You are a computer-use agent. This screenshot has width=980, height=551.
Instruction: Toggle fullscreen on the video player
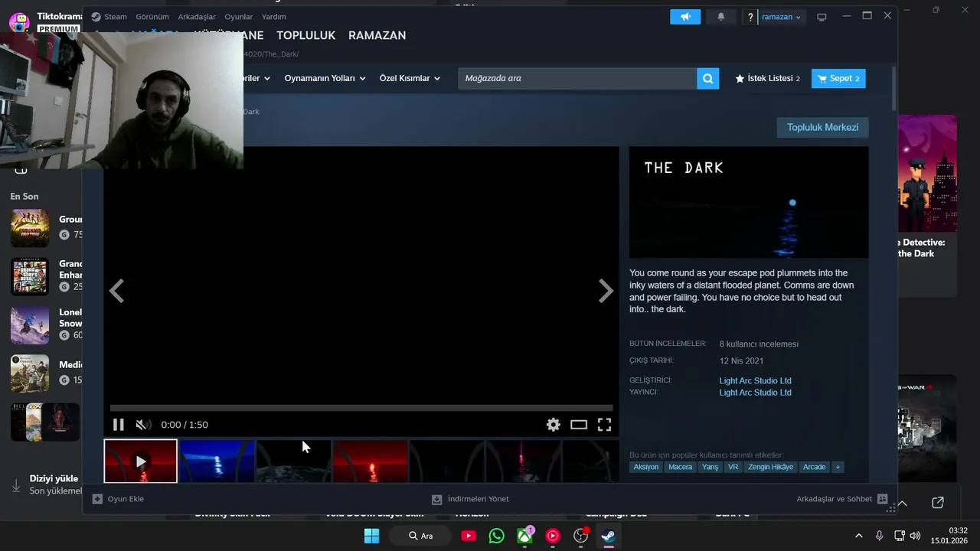604,425
